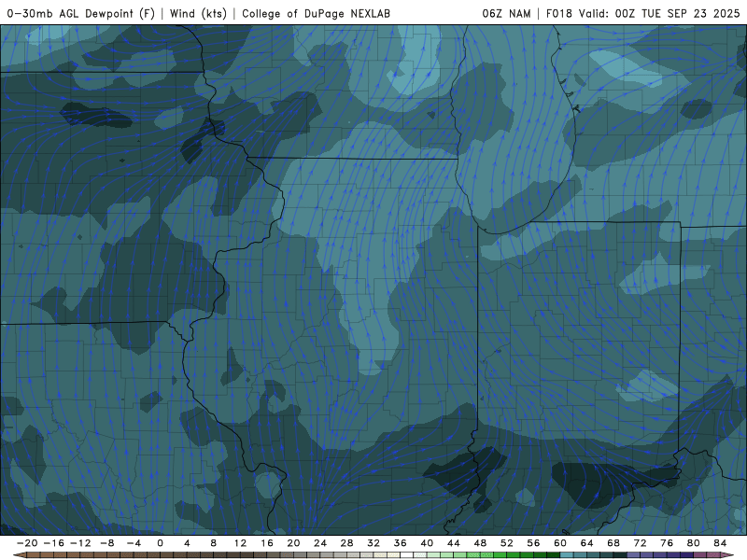Click the -12 legend value
This screenshot has height=560, width=747.
(x=80, y=543)
